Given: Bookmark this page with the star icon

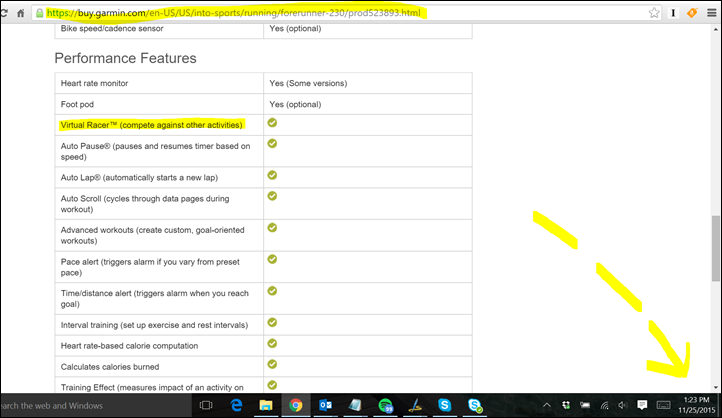Looking at the screenshot, I should (x=654, y=13).
